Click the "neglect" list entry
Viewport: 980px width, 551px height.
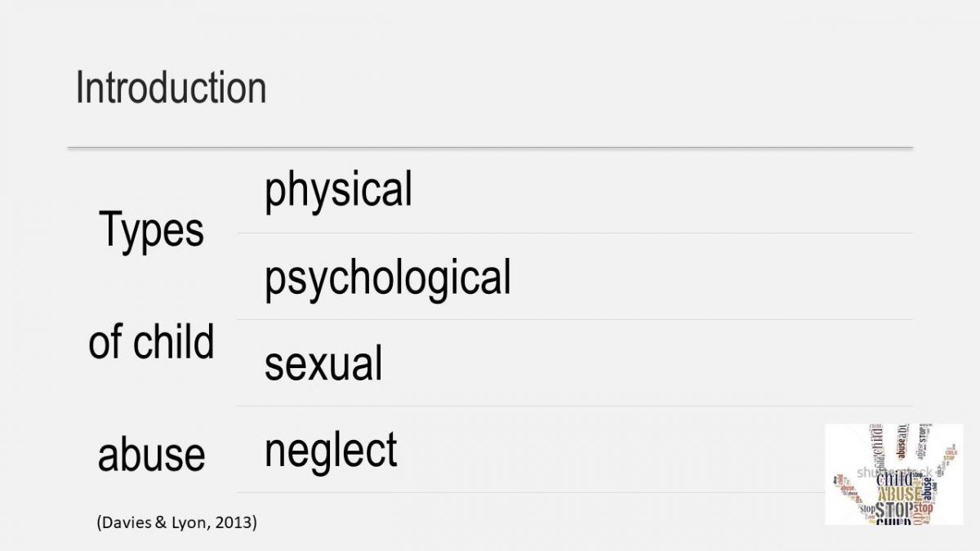[x=331, y=450]
